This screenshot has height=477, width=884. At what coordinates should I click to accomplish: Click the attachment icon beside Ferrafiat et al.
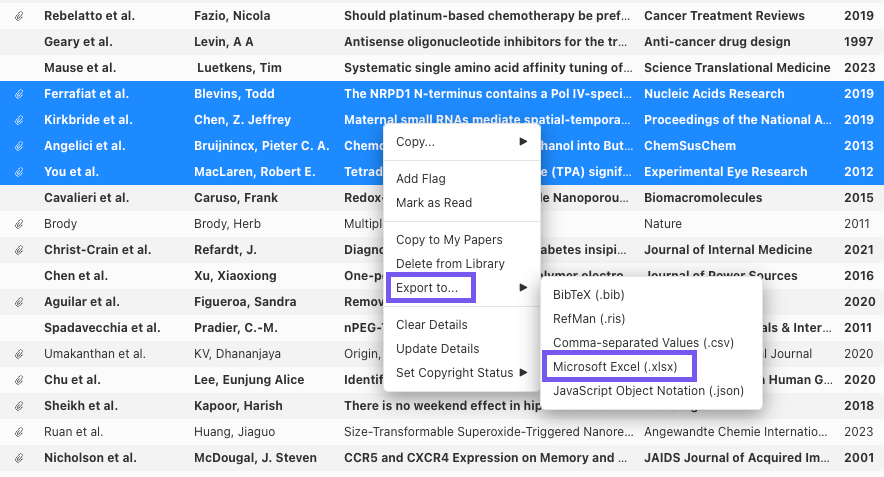20,94
